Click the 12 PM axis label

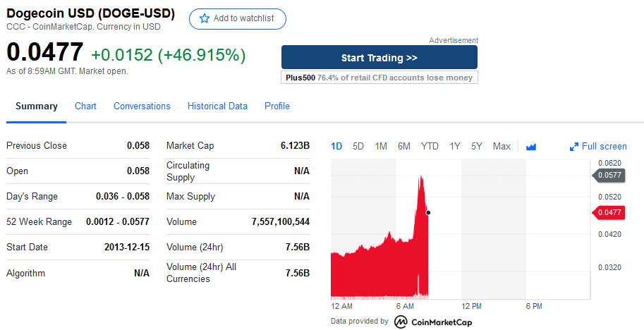471,306
